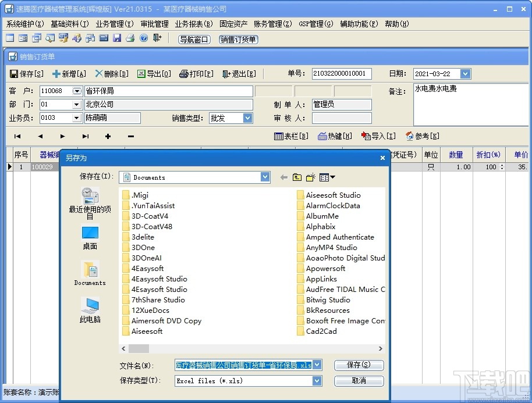
Task: Open the GSP管理 menu
Action: (315, 24)
